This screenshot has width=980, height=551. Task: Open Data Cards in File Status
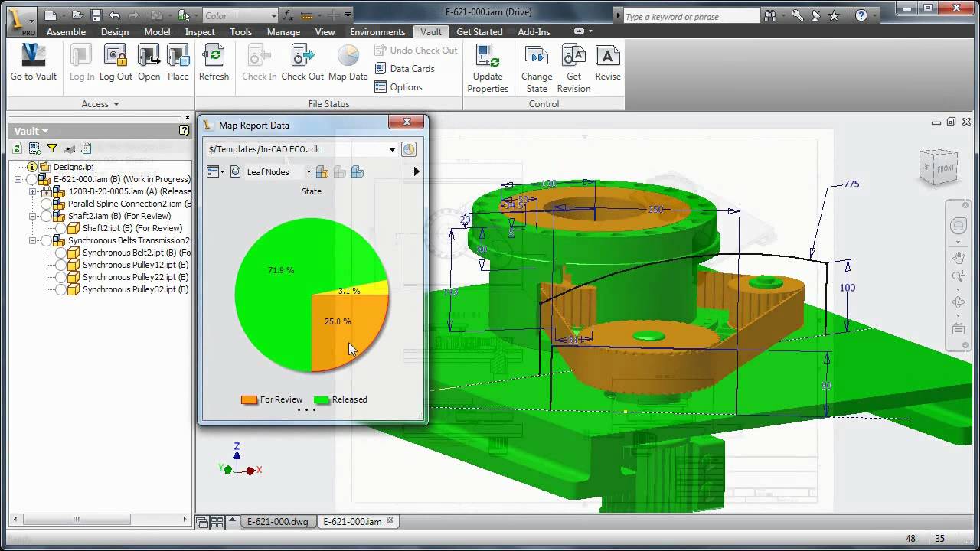[404, 68]
